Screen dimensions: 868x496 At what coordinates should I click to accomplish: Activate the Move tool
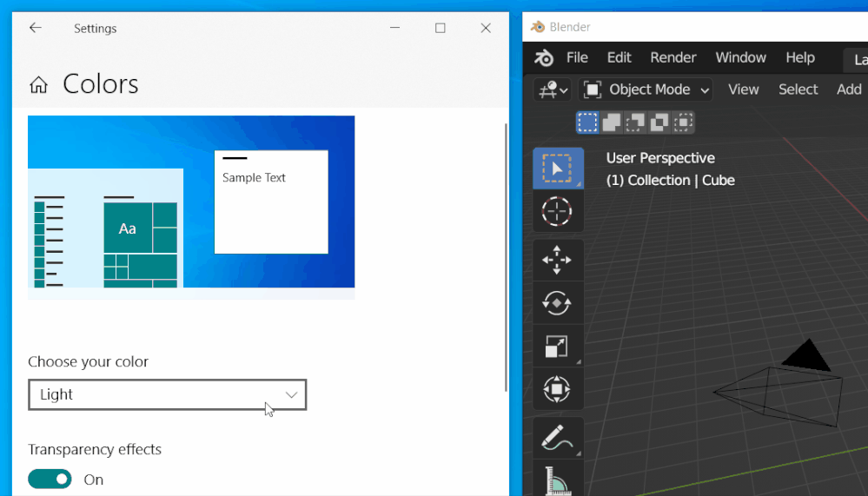[558, 261]
